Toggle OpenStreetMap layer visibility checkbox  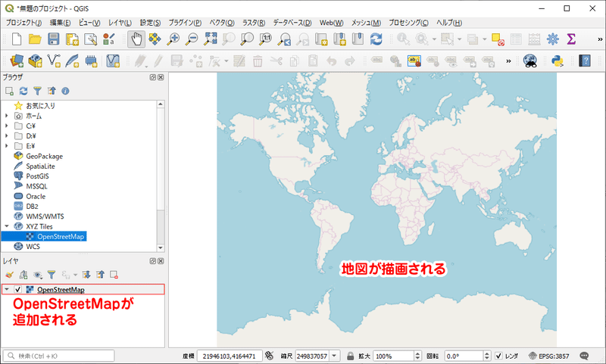click(17, 289)
